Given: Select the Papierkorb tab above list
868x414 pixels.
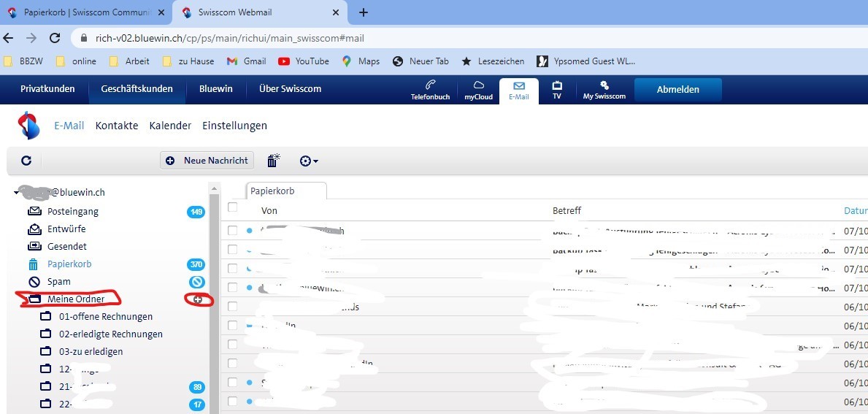Looking at the screenshot, I should coord(286,191).
